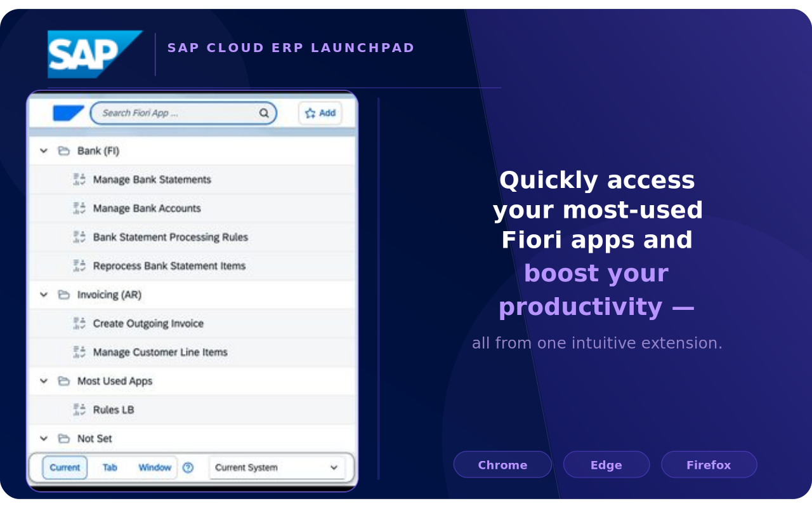Screen dimensions: 812x508
Task: Click the 'boost your productivity' headline text
Action: (x=596, y=290)
